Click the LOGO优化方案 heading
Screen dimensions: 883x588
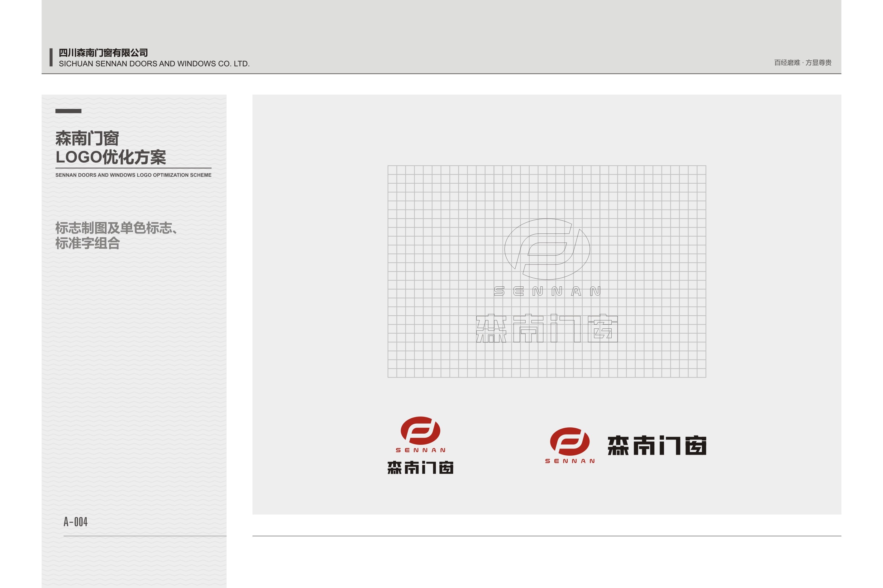pos(111,157)
